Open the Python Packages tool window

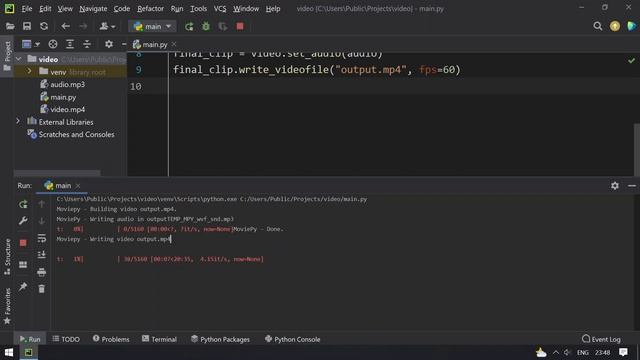point(220,339)
